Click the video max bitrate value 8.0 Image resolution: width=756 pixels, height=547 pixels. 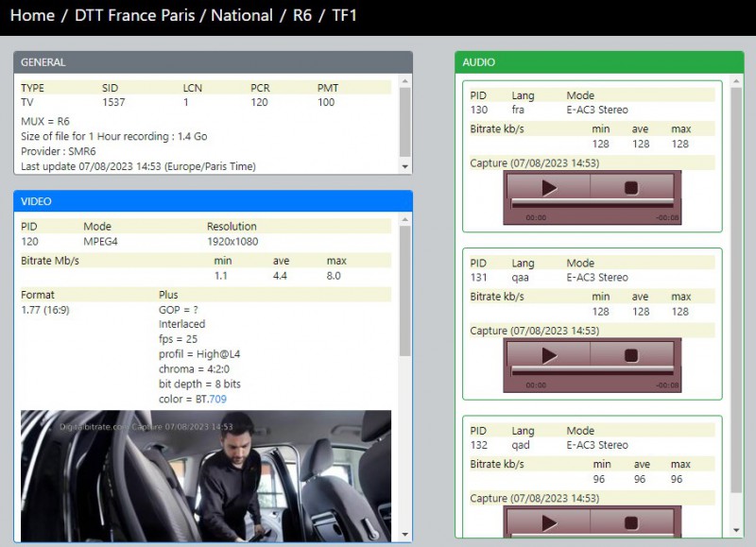[334, 276]
